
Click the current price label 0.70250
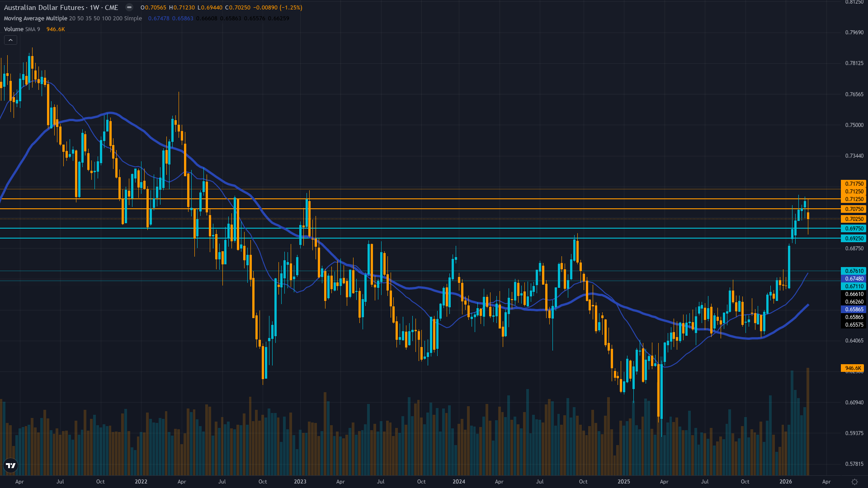[x=853, y=219]
